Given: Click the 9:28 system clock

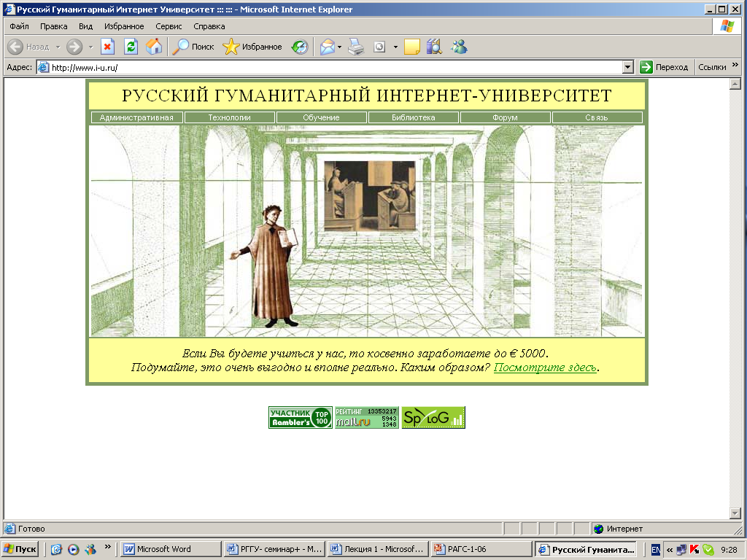Looking at the screenshot, I should tap(729, 550).
